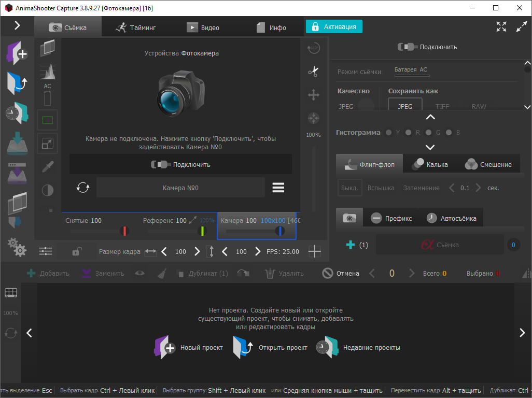Screen dimensions: 532x398
Task: Expand the sidebar with the top-left chevron
Action: (x=17, y=25)
